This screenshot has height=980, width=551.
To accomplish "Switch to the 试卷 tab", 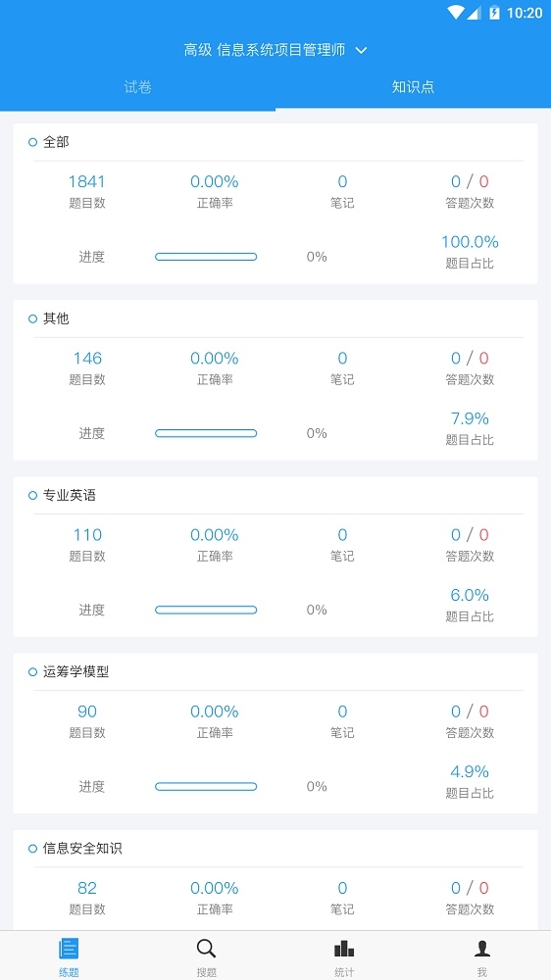I will click(x=137, y=87).
